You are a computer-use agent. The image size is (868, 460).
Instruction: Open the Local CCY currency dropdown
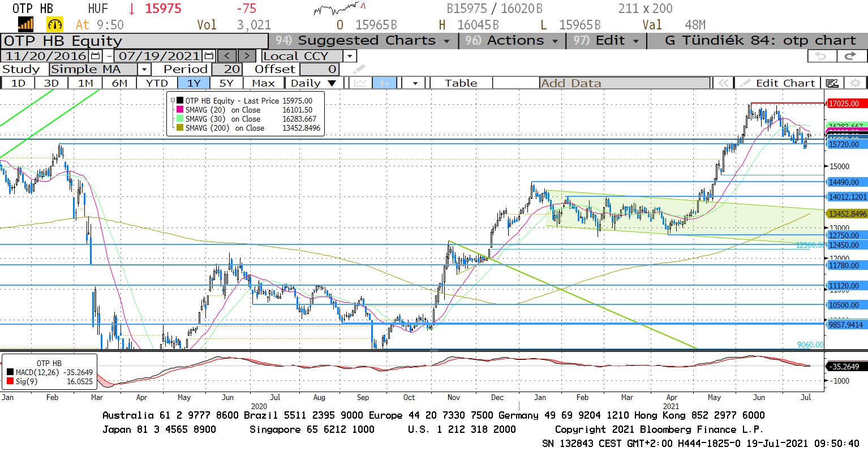[350, 56]
